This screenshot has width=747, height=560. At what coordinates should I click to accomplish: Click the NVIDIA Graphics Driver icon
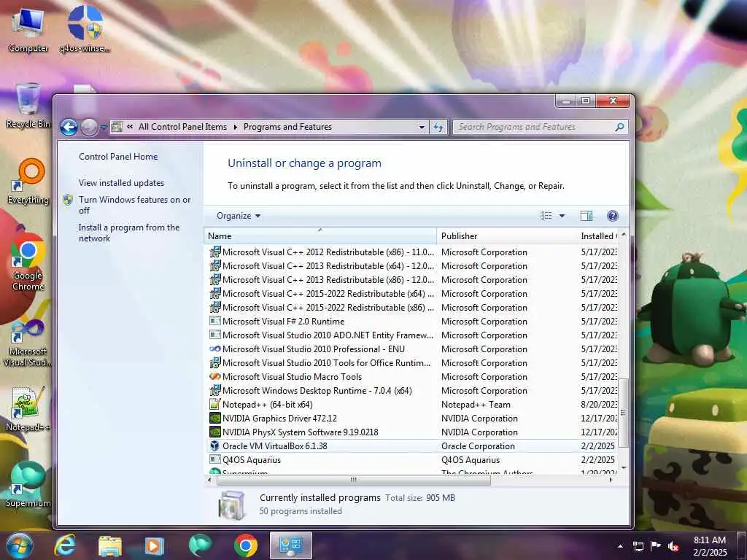(x=215, y=419)
